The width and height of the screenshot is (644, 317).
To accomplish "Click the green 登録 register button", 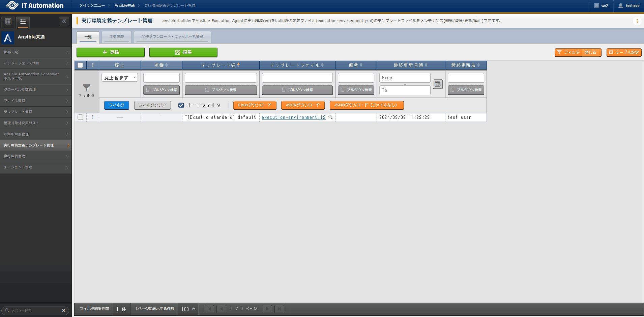I will tap(110, 52).
